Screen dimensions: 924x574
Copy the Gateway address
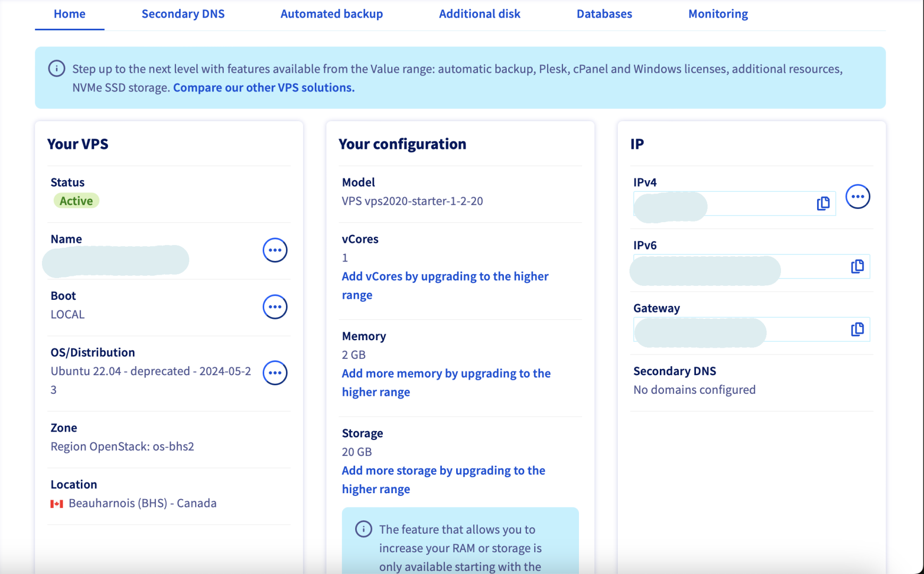click(x=857, y=330)
